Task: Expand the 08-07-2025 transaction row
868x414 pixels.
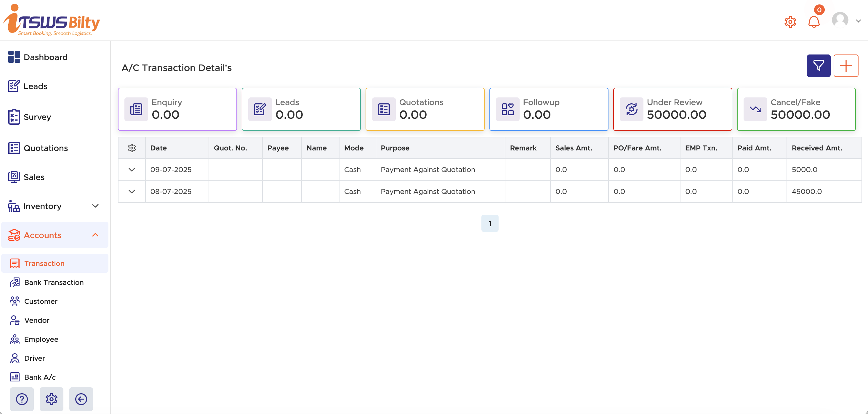Action: tap(132, 191)
